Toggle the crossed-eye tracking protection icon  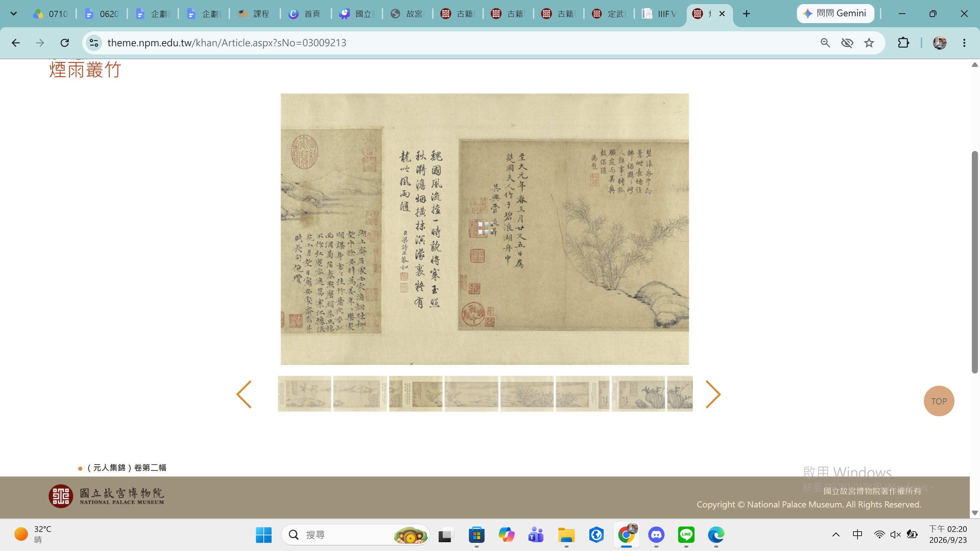pos(847,43)
